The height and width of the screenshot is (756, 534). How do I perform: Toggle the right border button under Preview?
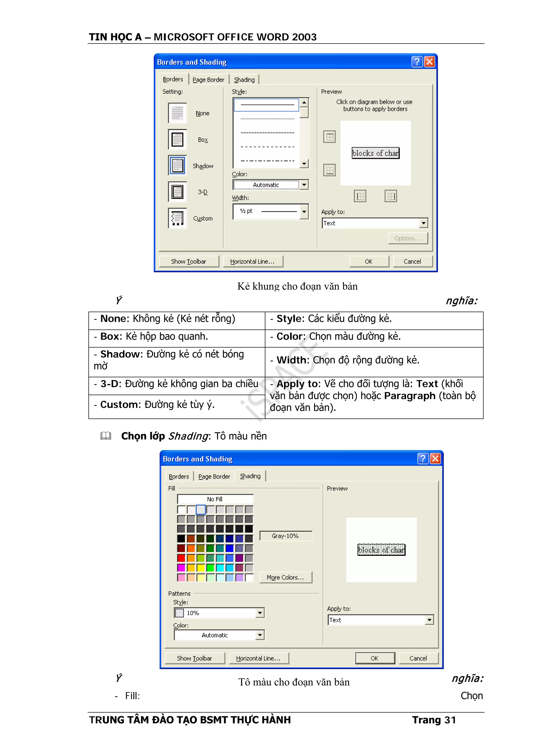click(x=391, y=196)
